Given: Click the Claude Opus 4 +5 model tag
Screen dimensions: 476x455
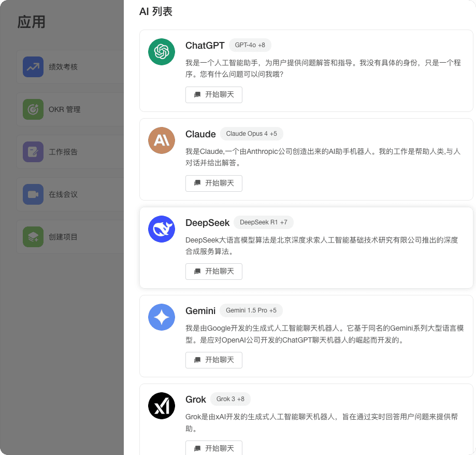Looking at the screenshot, I should click(251, 134).
